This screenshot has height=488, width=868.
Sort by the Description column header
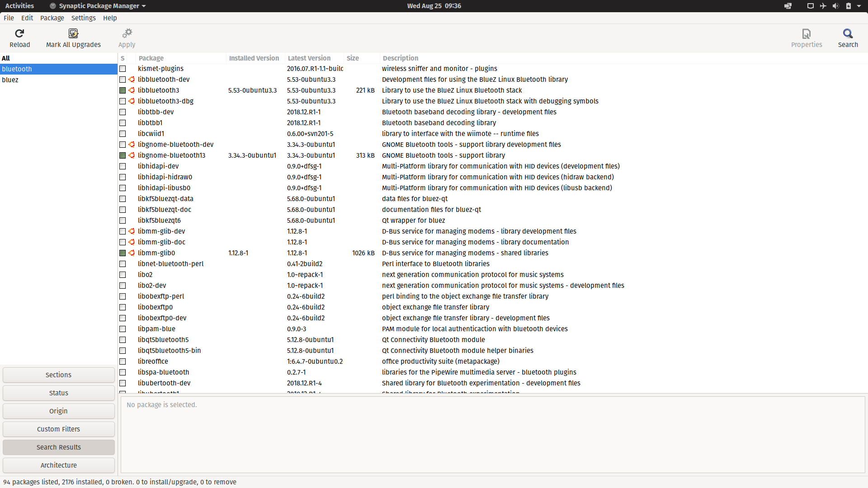pos(623,58)
